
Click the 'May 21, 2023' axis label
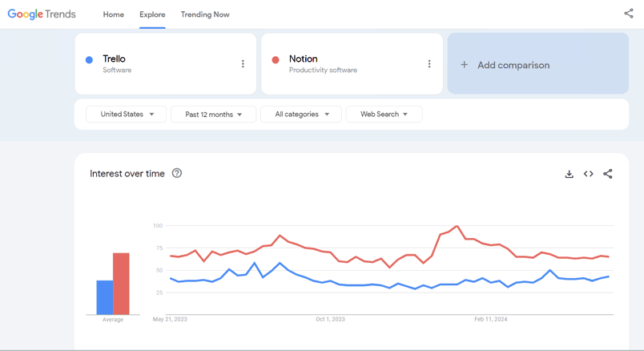coord(170,319)
